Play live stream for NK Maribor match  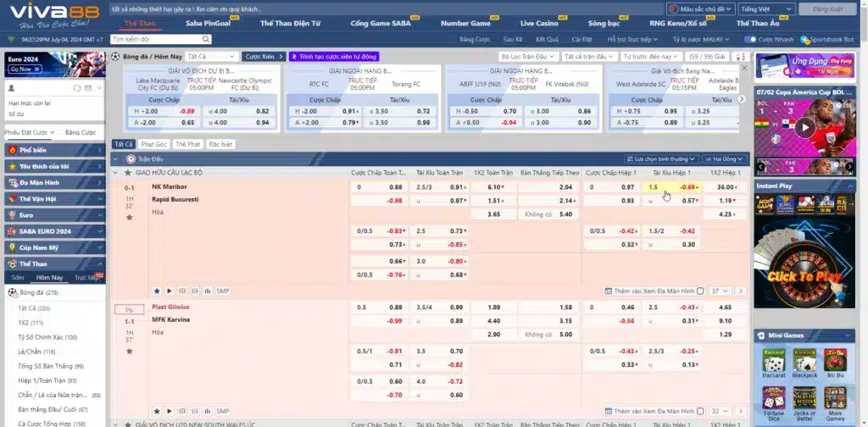[169, 291]
